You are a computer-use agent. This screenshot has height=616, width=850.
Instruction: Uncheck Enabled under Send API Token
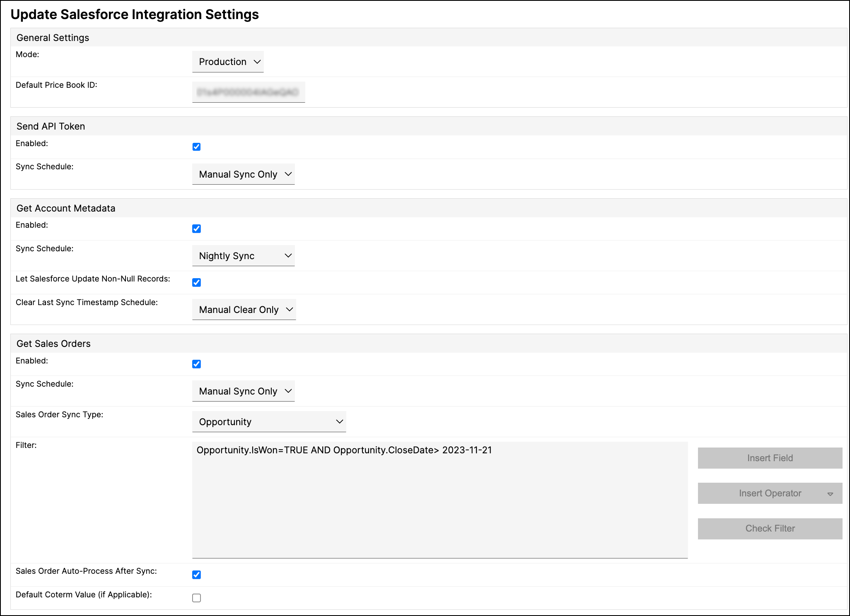(196, 147)
